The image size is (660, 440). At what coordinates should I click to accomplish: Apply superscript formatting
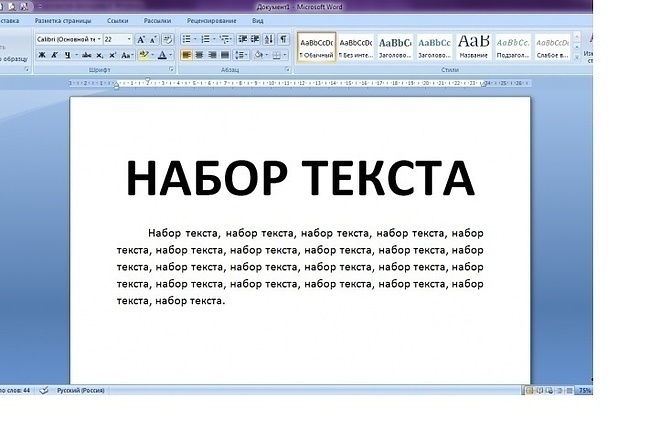click(x=112, y=55)
